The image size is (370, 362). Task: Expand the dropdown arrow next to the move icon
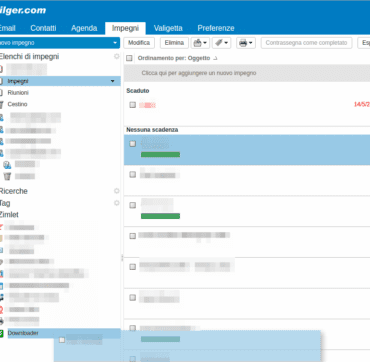tap(205, 43)
